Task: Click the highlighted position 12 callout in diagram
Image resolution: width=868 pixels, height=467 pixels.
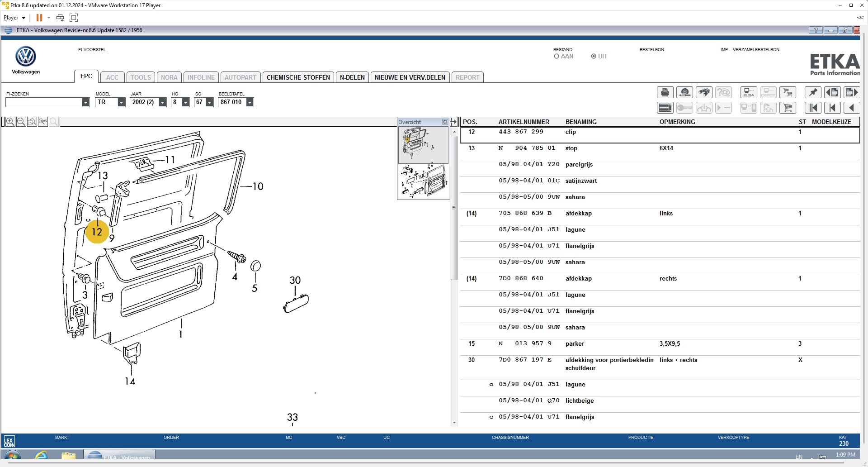Action: coord(97,232)
